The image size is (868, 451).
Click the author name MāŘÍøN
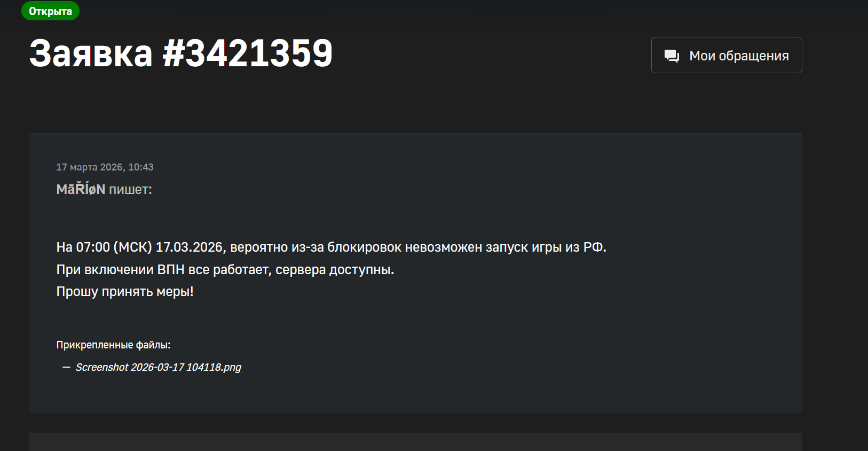click(x=81, y=190)
